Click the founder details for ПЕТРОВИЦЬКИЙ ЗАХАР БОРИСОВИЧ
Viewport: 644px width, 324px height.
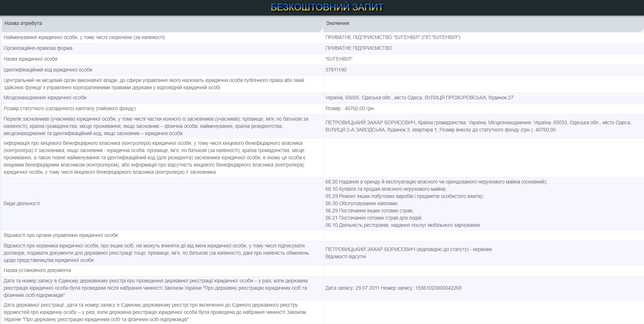(x=478, y=126)
